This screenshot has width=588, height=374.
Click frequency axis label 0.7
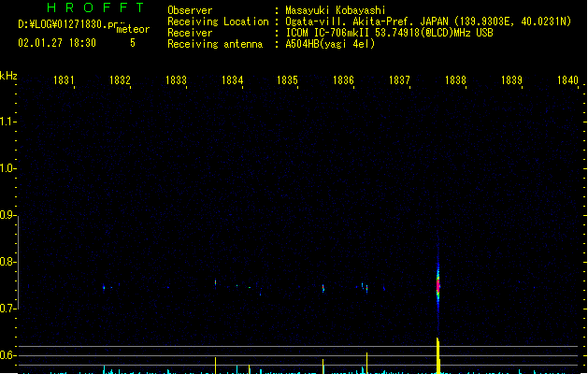click(7, 309)
